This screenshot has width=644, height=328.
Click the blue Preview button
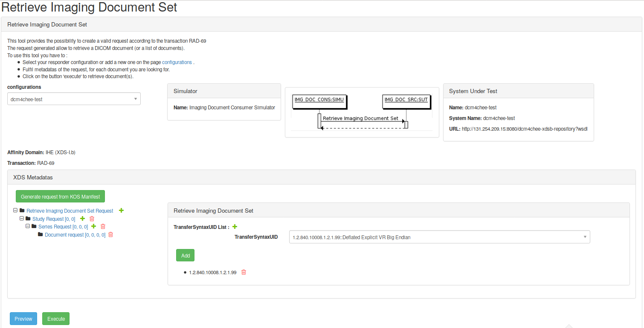pyautogui.click(x=23, y=319)
